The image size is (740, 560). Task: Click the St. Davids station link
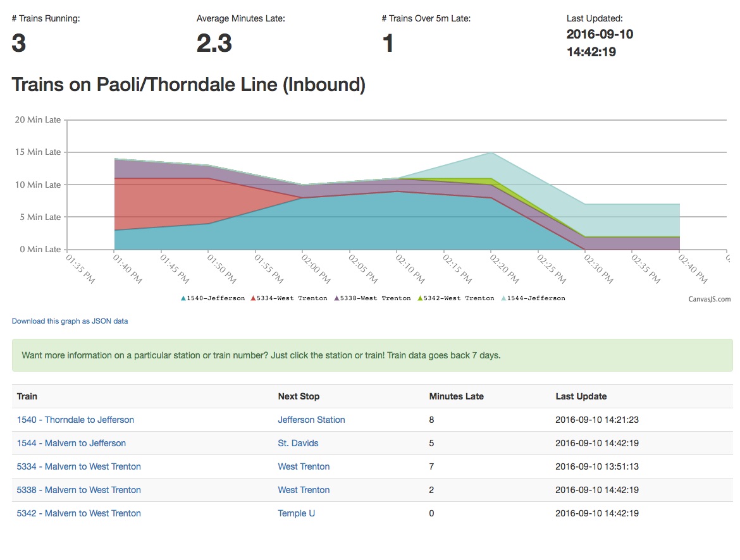[x=298, y=443]
